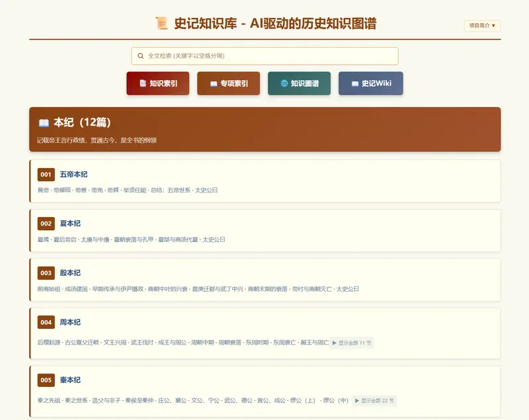
Task: Open the 秦本纪 chapter link
Action: point(70,380)
